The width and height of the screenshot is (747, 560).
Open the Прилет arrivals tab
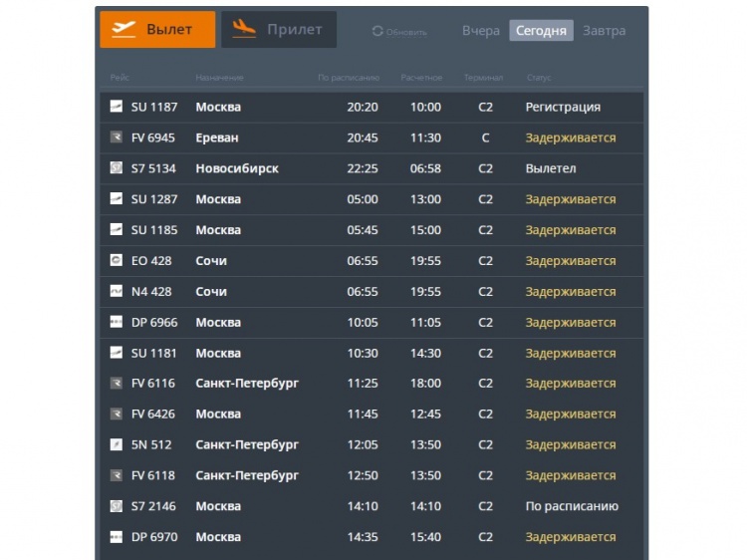pyautogui.click(x=278, y=30)
